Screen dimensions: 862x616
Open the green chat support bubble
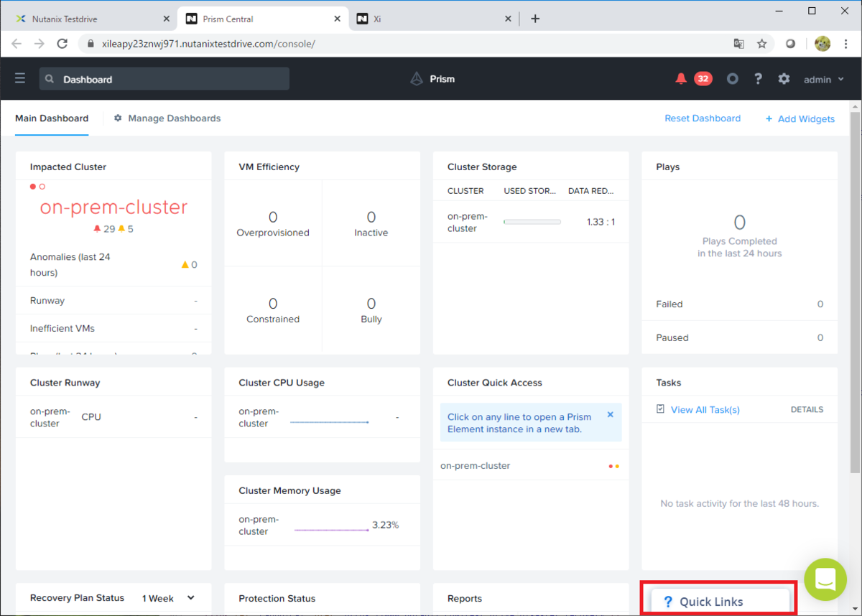[x=826, y=579]
